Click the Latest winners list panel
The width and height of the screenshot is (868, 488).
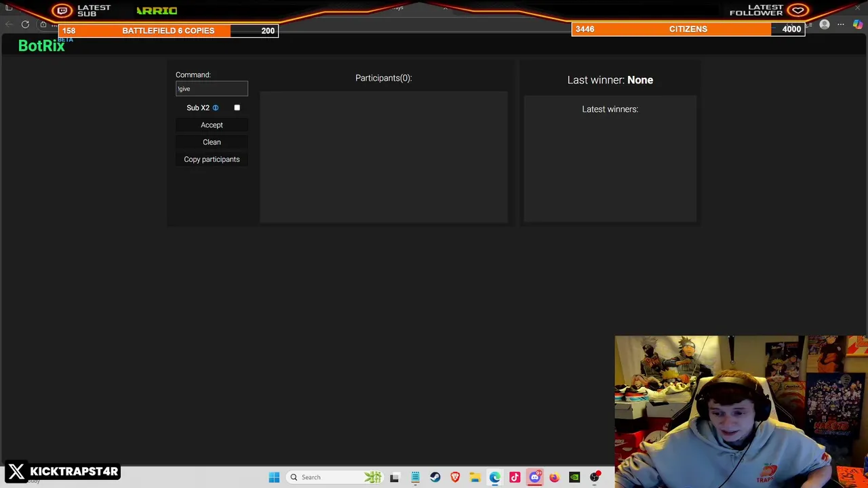pos(610,159)
